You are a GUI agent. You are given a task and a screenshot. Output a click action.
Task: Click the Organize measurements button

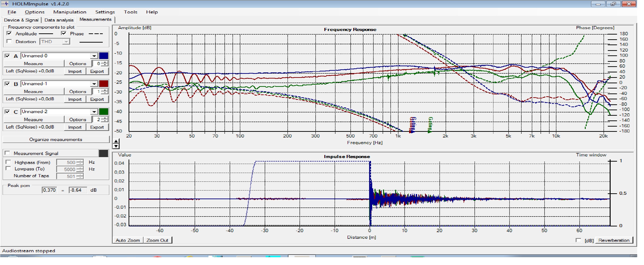coord(56,139)
